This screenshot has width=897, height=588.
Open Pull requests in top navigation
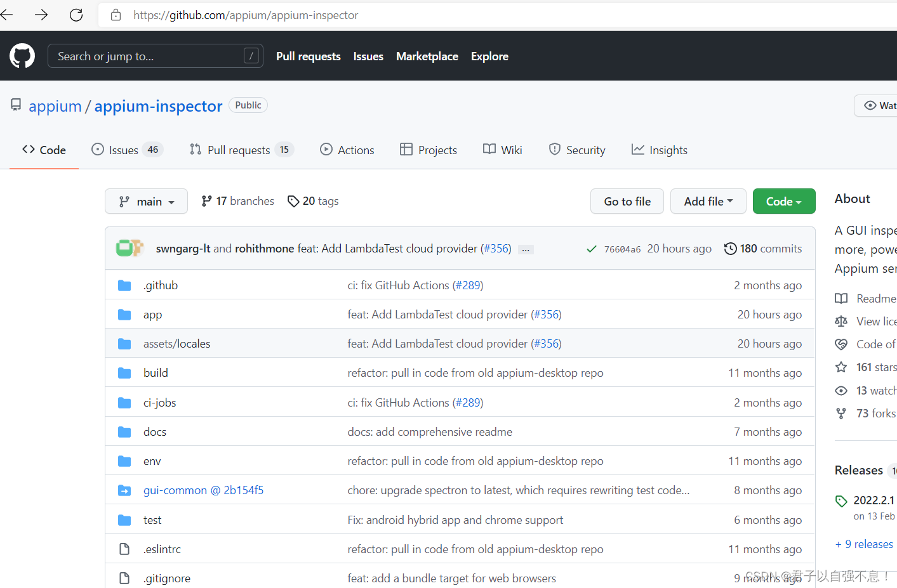point(309,56)
